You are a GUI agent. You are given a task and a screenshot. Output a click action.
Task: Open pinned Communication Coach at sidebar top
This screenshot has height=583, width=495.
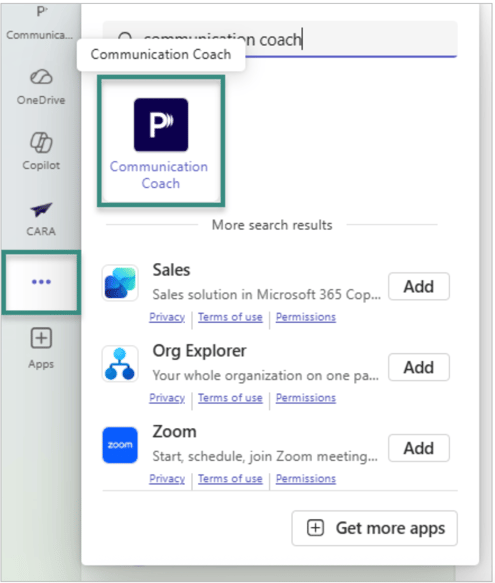[x=40, y=22]
